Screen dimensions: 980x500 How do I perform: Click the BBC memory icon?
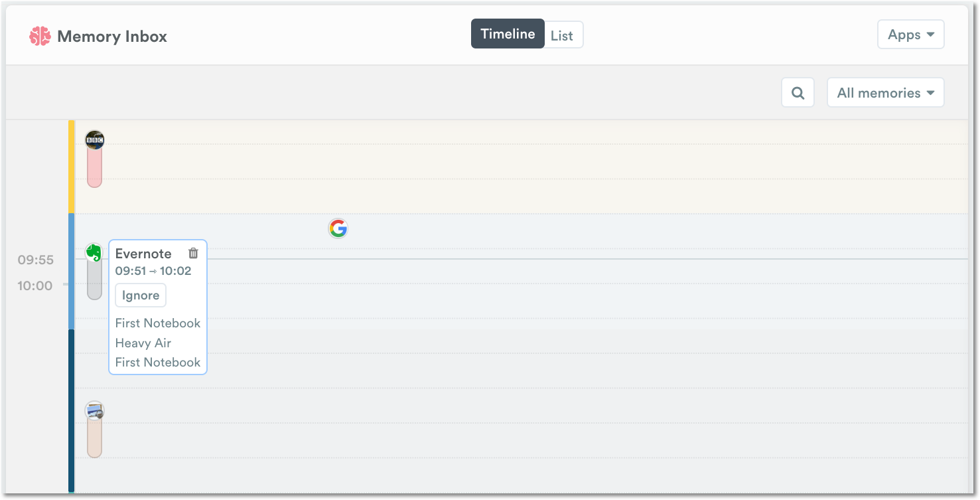95,139
